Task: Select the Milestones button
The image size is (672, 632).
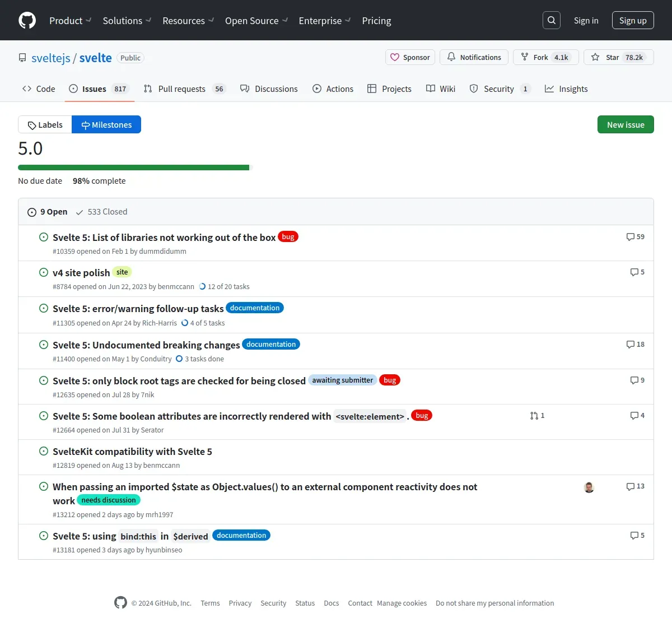Action: (106, 124)
